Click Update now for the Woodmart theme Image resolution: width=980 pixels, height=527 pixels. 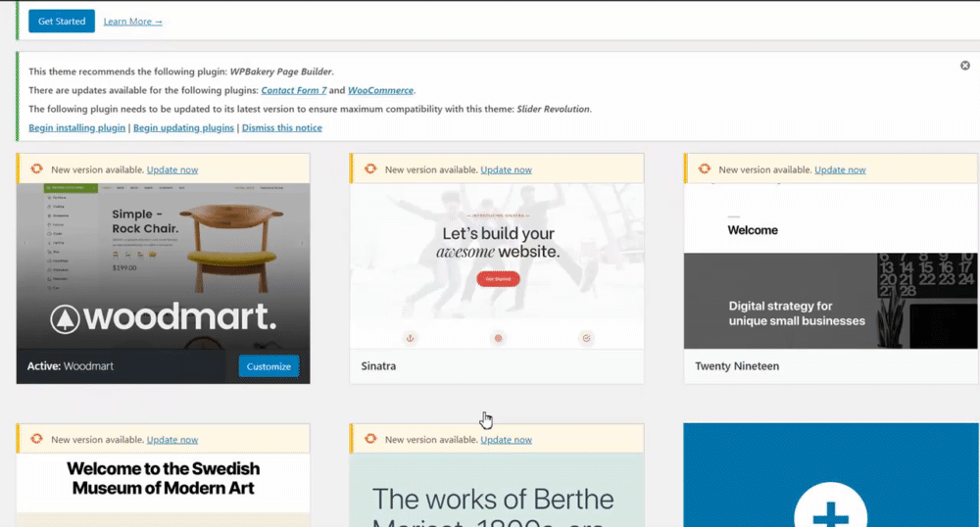[172, 169]
